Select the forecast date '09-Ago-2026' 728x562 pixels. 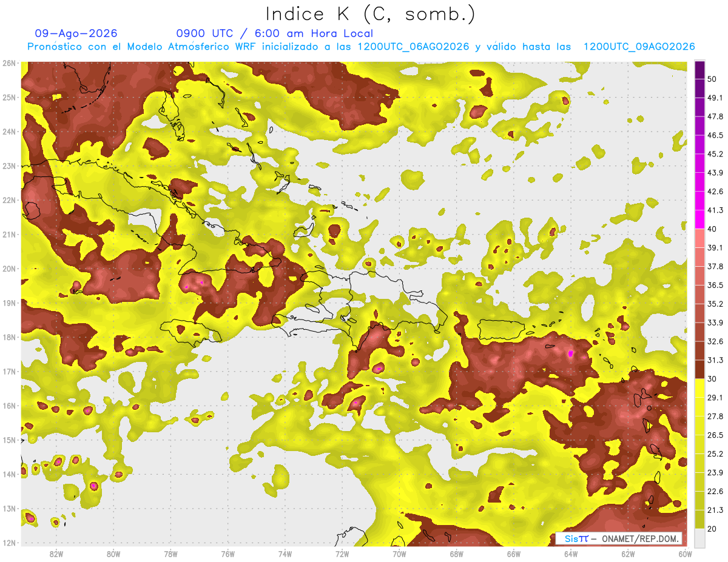tap(76, 33)
